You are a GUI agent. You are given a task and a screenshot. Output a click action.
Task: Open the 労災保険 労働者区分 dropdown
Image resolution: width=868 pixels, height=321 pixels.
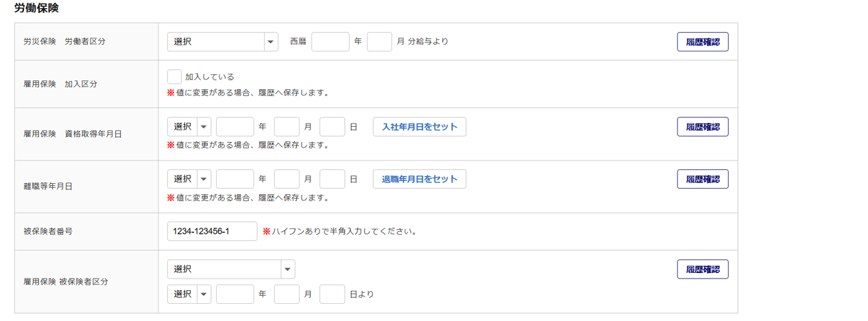point(222,42)
